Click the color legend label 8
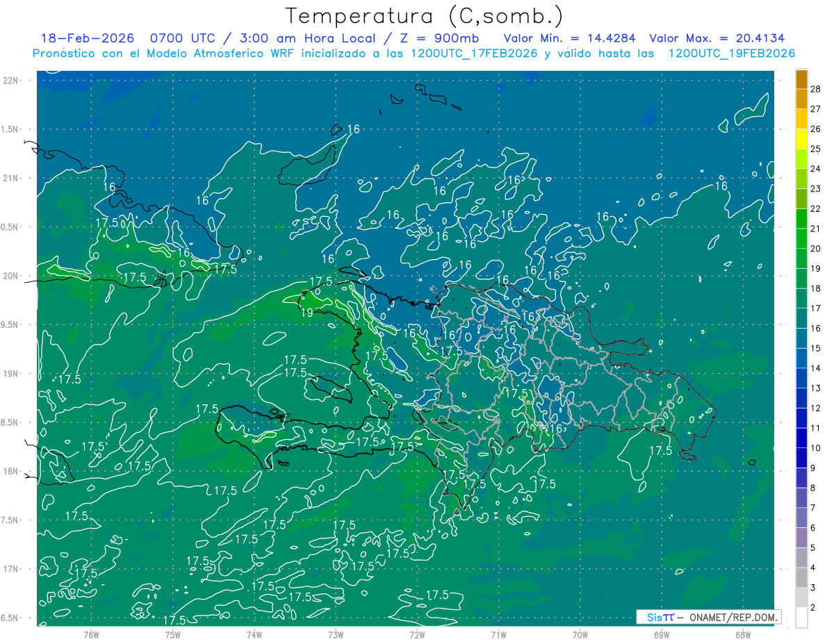Viewport: 834px width, 644px height. pyautogui.click(x=813, y=488)
